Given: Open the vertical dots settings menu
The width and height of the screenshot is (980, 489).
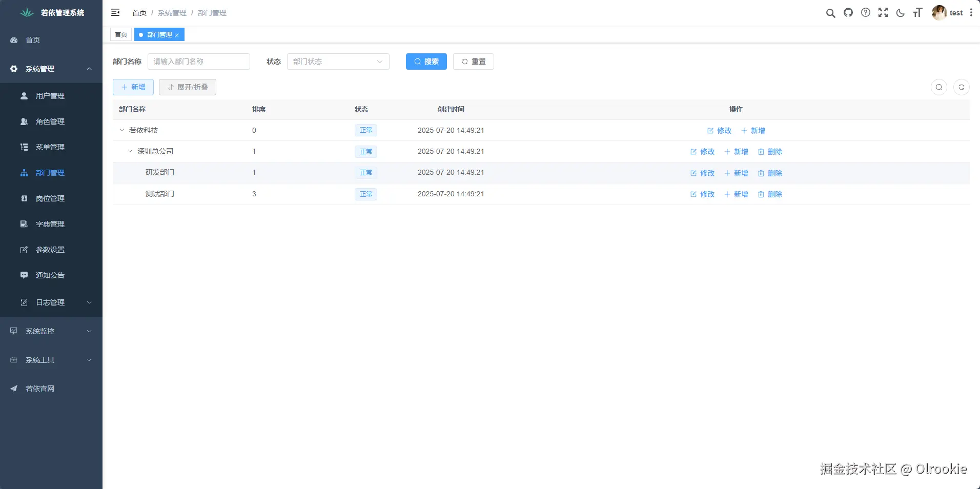Looking at the screenshot, I should [x=971, y=13].
